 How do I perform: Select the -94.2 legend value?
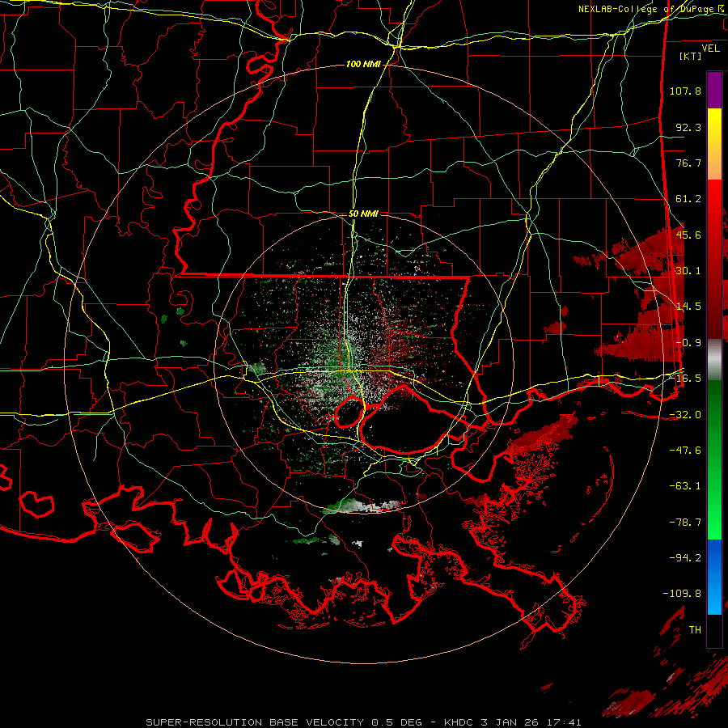point(685,558)
